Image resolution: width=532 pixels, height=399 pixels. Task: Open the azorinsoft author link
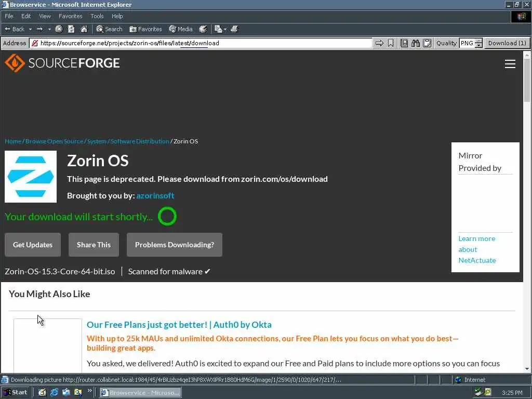155,196
